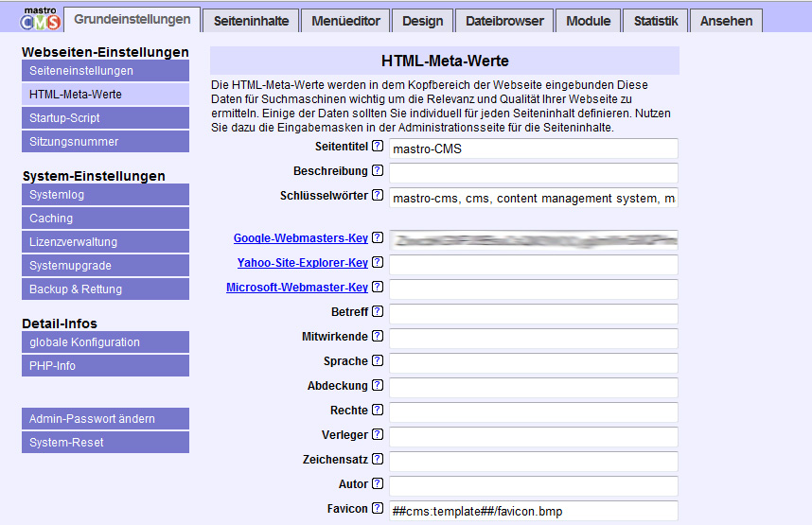Viewport: 812px width, 525px height.
Task: Select HTML-Meta-Werte sidebar entry
Action: [105, 95]
